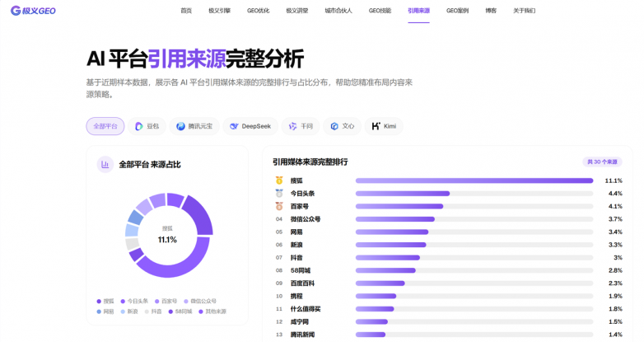Filter sources by 文心 platform

[x=342, y=126]
